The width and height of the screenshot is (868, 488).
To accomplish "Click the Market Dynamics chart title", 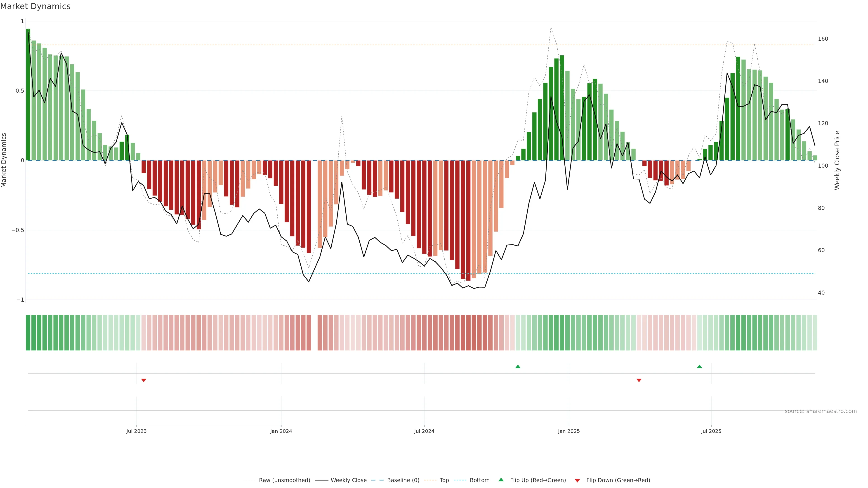I will (35, 6).
